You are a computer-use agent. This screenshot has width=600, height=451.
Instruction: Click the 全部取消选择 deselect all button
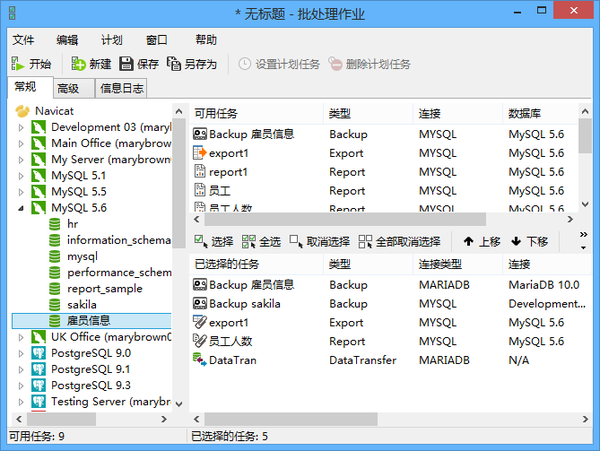coord(399,241)
